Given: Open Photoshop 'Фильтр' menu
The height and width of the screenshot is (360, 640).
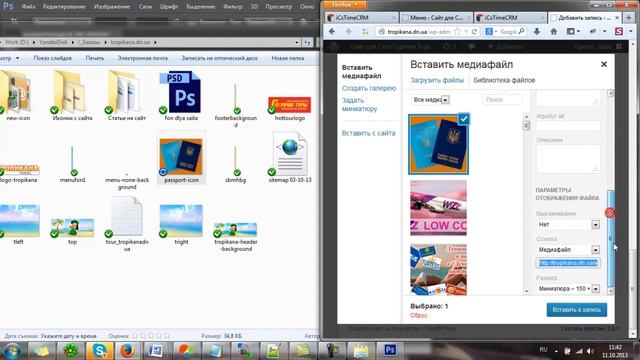Looking at the screenshot, I should [233, 7].
